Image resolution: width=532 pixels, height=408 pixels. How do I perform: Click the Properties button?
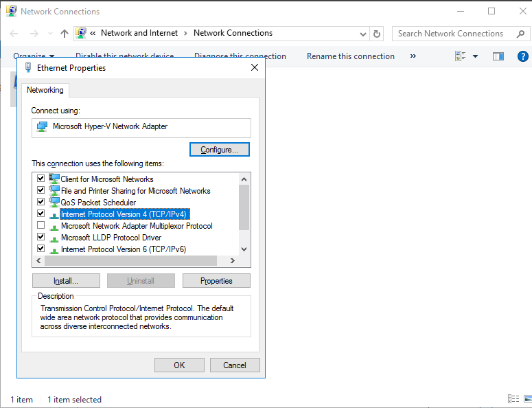pyautogui.click(x=216, y=281)
